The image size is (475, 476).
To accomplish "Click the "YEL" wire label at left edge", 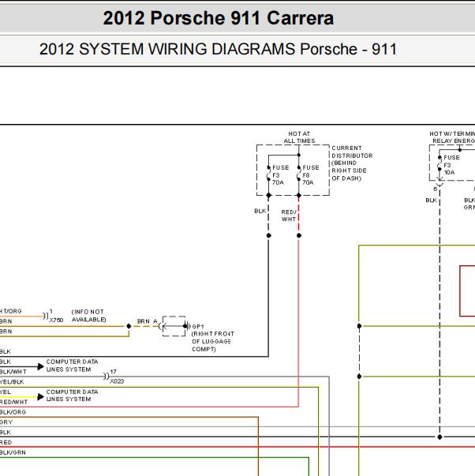I will tap(6, 392).
